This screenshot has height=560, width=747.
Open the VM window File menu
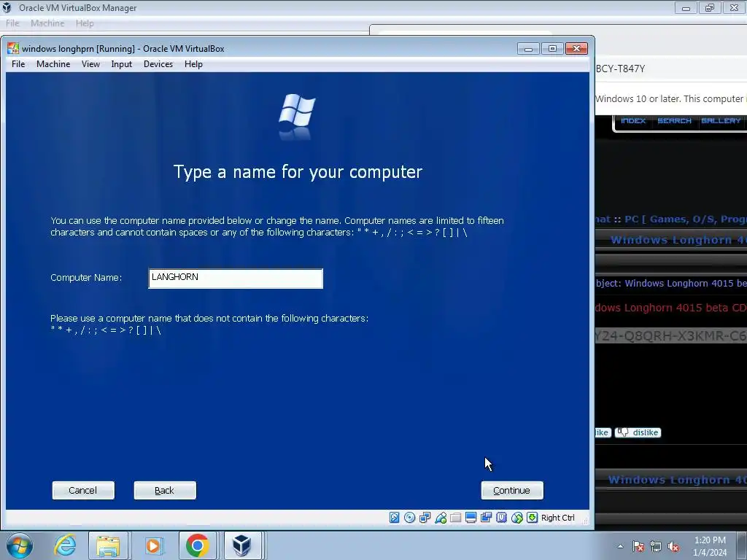18,64
